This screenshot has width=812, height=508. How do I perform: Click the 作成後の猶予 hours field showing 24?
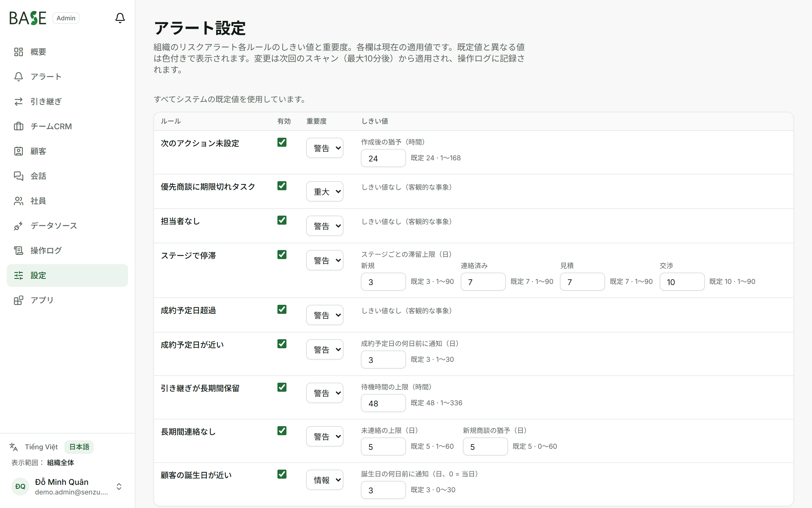point(383,158)
